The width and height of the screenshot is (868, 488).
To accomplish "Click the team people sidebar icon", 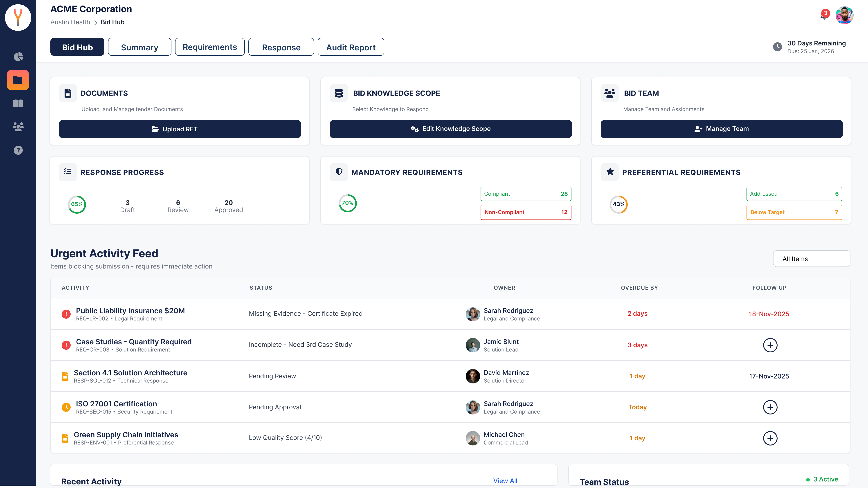I will 18,127.
